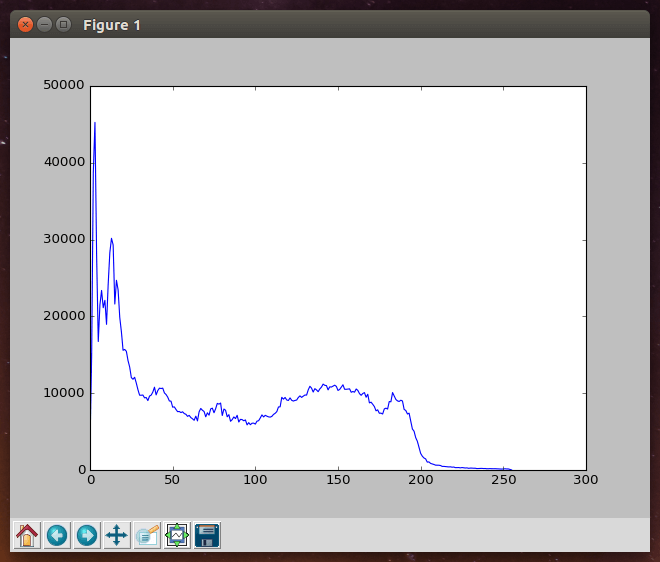
Task: Click the 10000 y-axis tick label
Action: click(x=63, y=393)
